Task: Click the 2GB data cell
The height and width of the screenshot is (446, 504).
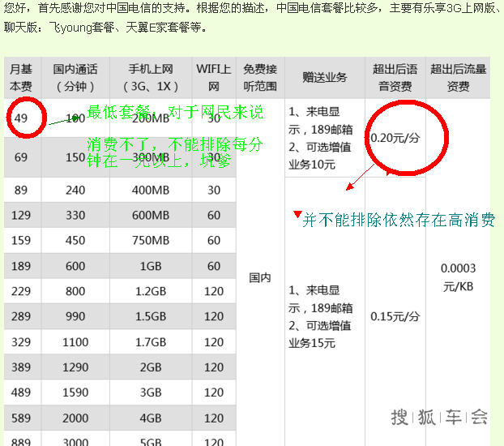Action: pyautogui.click(x=151, y=367)
